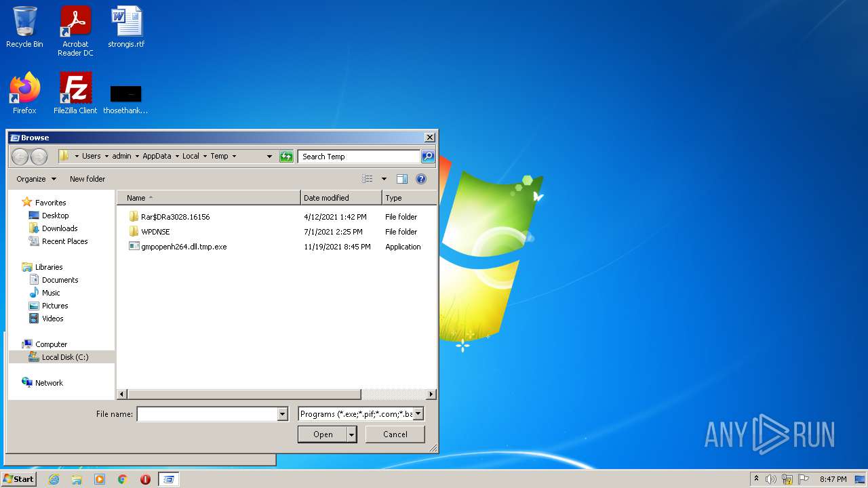Sort by the Type column header
The height and width of the screenshot is (488, 868).
pos(409,198)
